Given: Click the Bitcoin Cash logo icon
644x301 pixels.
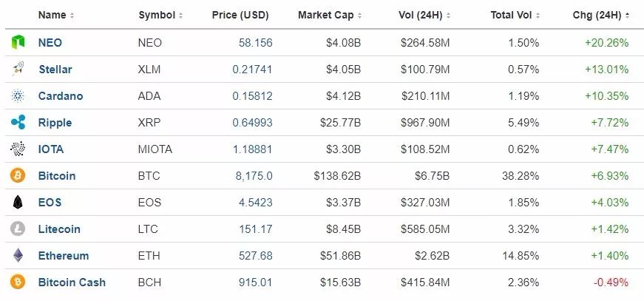Looking at the screenshot, I should [x=18, y=282].
